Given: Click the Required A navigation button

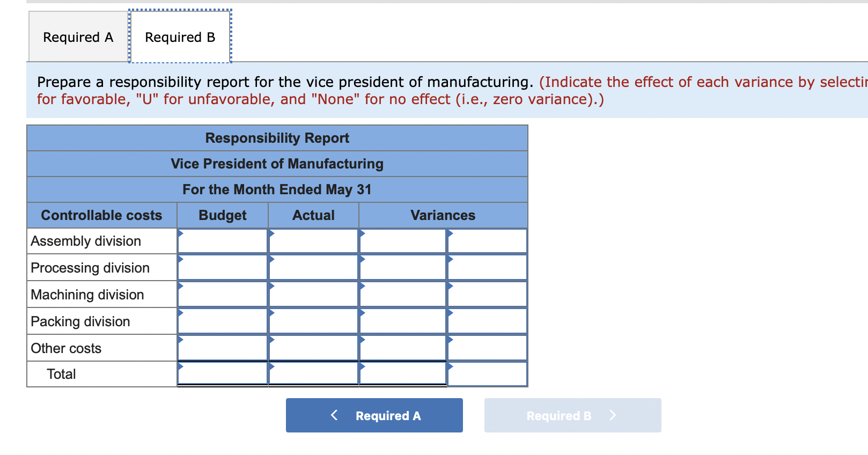Looking at the screenshot, I should [x=374, y=415].
